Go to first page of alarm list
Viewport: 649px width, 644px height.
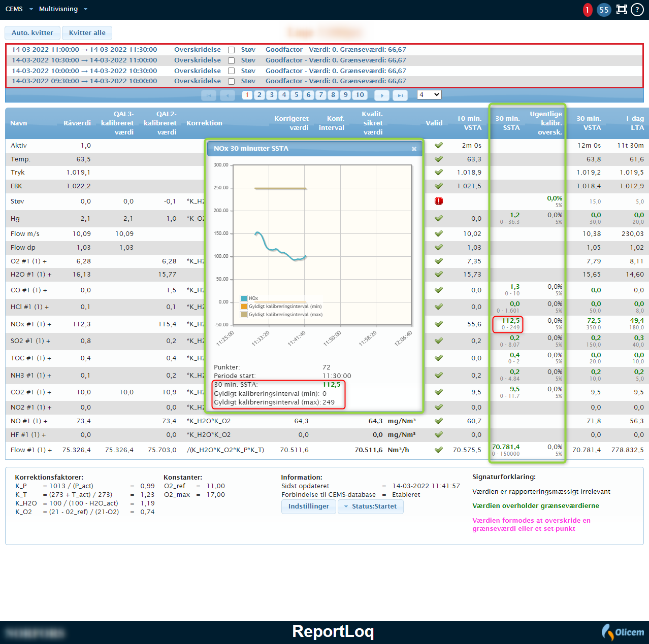click(209, 95)
